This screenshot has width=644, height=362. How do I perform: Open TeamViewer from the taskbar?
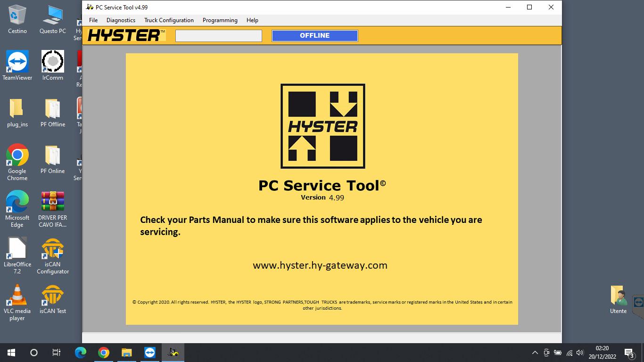150,353
